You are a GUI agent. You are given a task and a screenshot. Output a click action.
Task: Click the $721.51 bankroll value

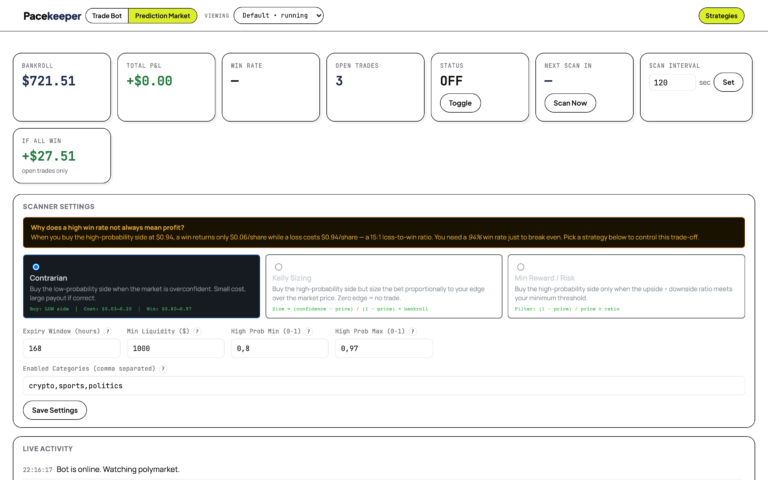48,81
